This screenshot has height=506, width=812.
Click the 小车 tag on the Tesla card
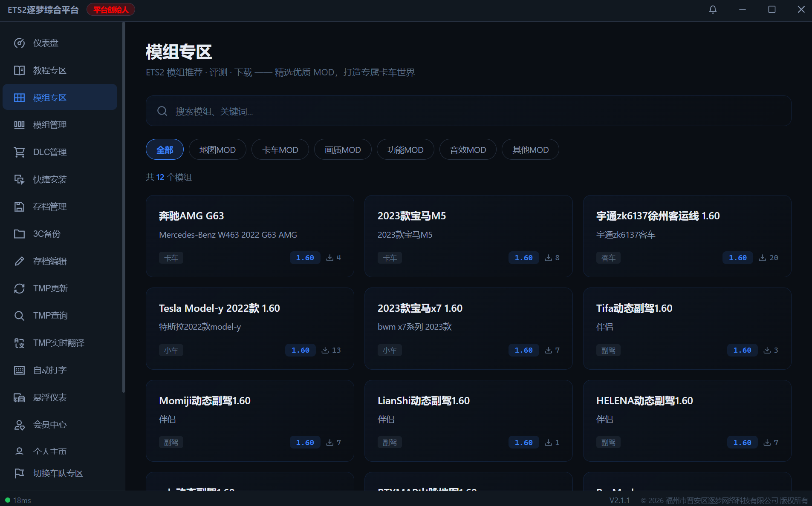(171, 350)
